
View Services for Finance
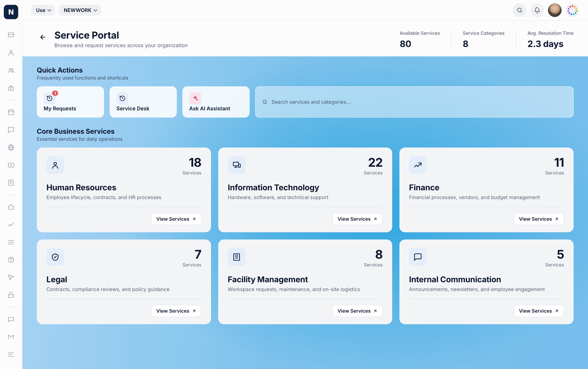click(x=539, y=219)
